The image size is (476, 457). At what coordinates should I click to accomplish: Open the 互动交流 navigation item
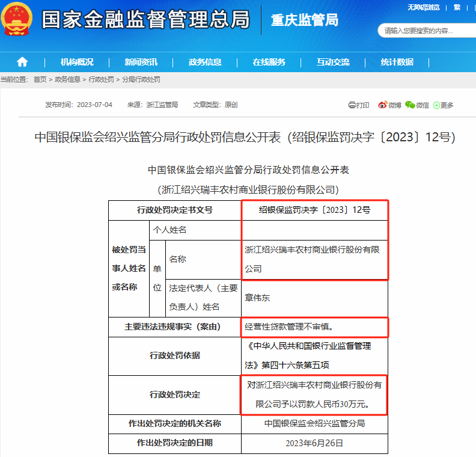pos(333,62)
